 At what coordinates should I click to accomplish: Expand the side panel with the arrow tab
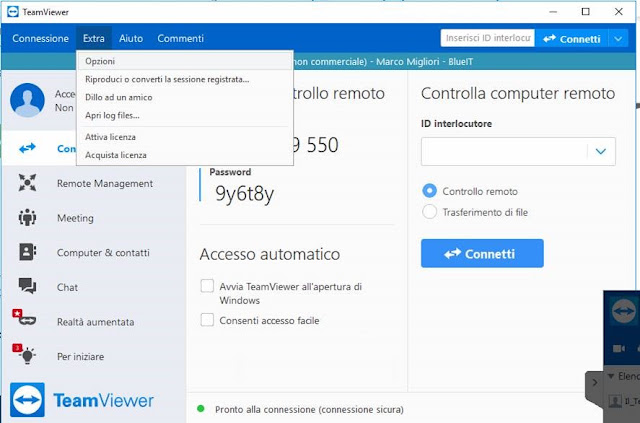(595, 383)
